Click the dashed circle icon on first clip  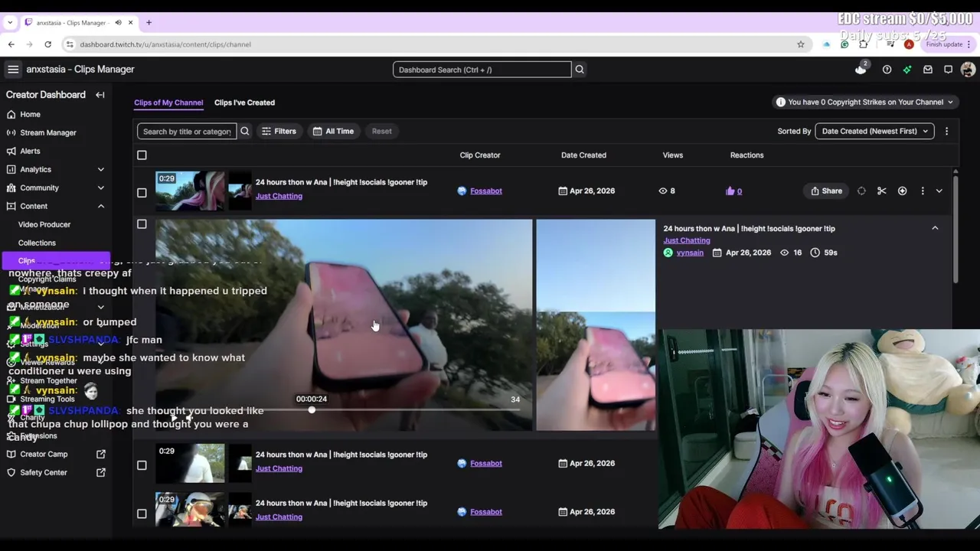click(861, 191)
